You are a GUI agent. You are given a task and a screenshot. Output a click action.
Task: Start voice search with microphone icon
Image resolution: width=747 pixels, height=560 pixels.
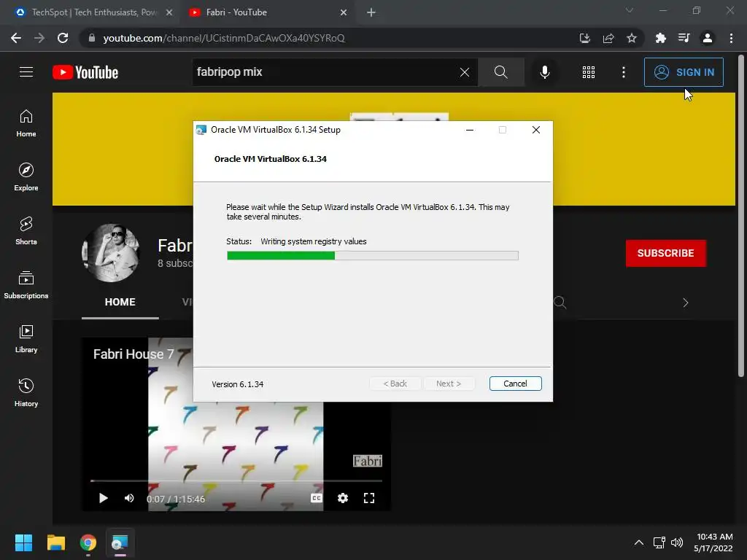[544, 72]
